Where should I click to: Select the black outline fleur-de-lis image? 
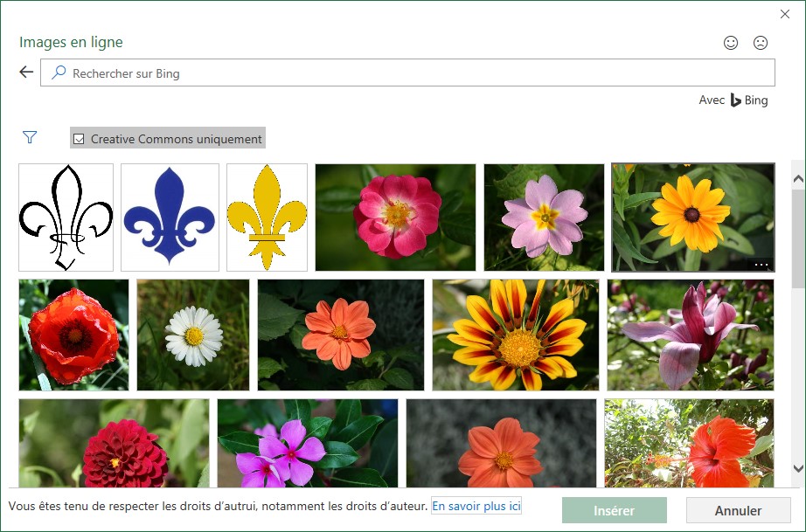click(66, 218)
